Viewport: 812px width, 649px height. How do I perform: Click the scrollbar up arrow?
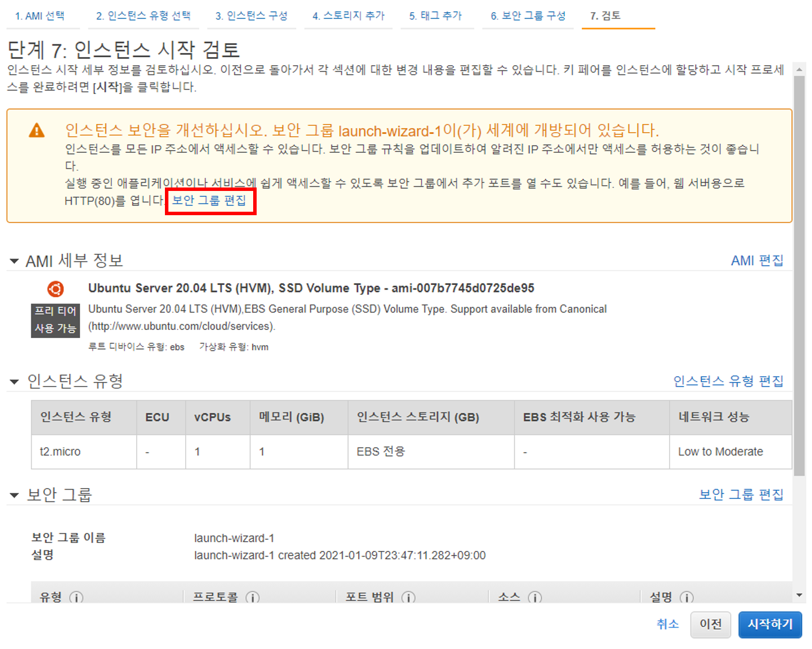799,69
